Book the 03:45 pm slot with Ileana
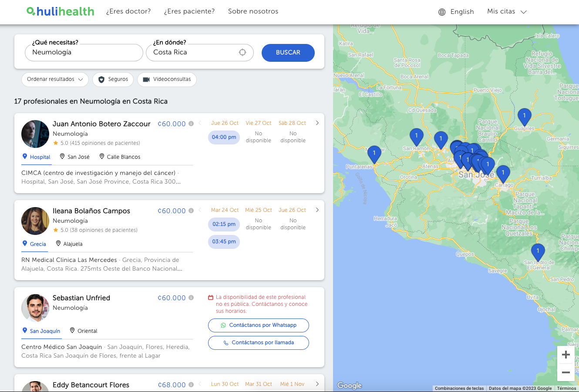Screen dimensions: 579x392 (224, 241)
